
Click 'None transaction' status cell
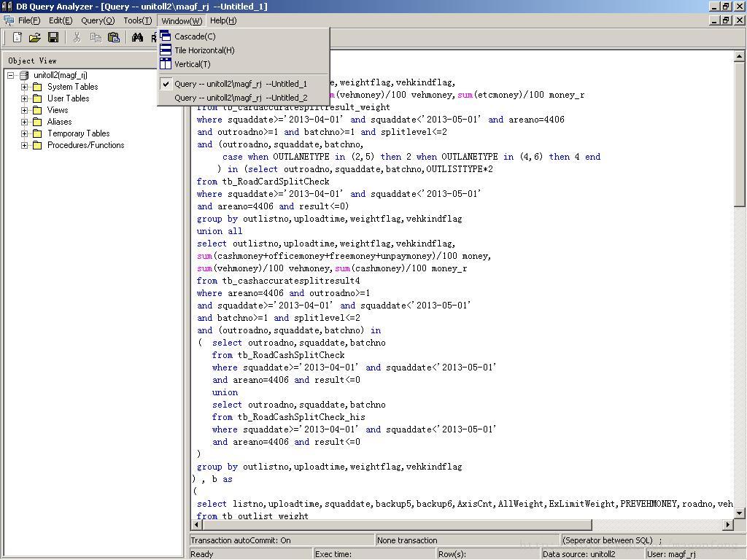coord(468,540)
